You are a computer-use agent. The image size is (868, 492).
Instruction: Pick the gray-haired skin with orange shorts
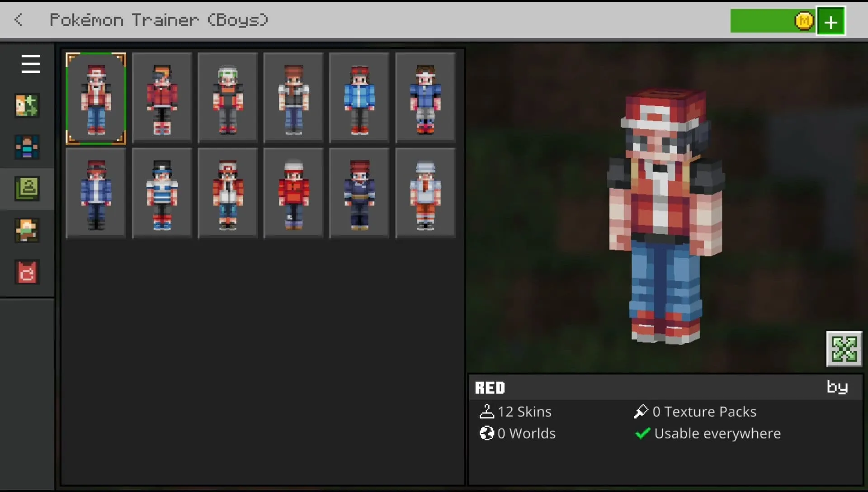(x=425, y=193)
